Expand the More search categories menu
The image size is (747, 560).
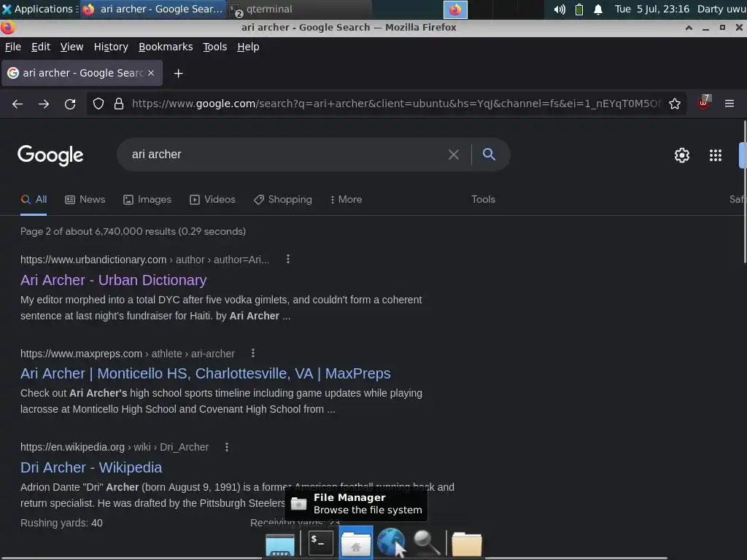tap(347, 200)
